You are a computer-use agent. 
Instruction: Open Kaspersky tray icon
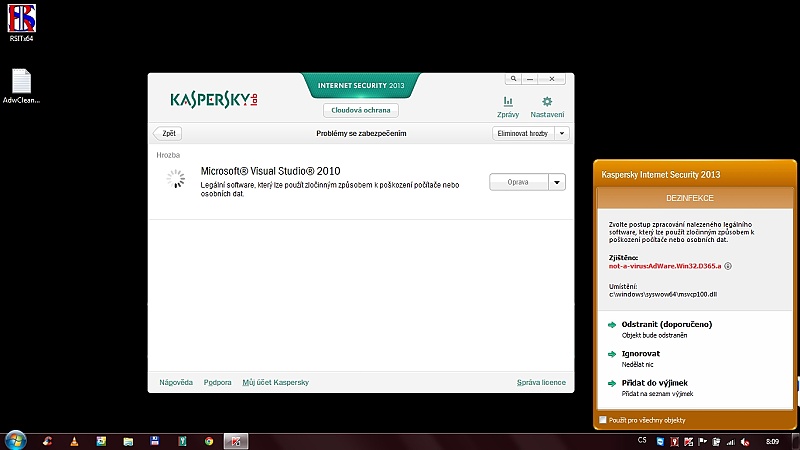point(688,442)
